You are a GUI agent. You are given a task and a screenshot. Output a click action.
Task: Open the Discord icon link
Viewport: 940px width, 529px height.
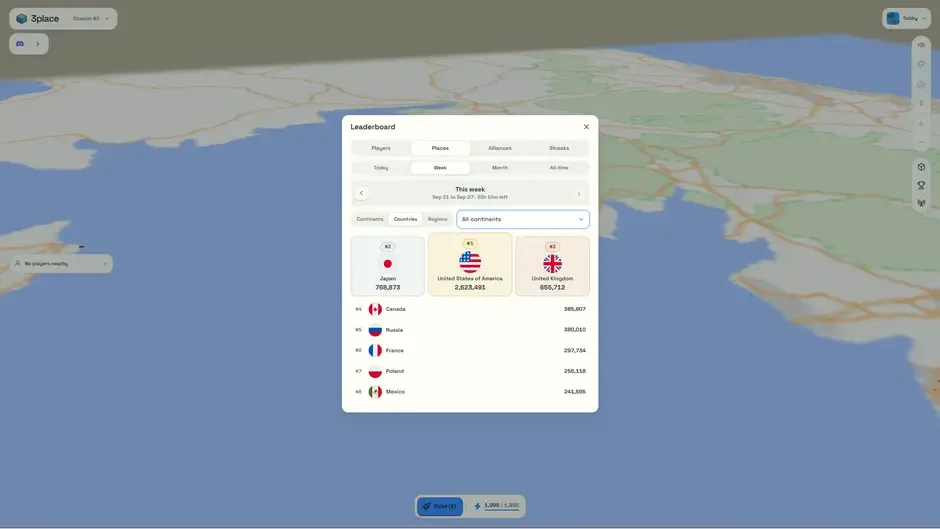(20, 44)
